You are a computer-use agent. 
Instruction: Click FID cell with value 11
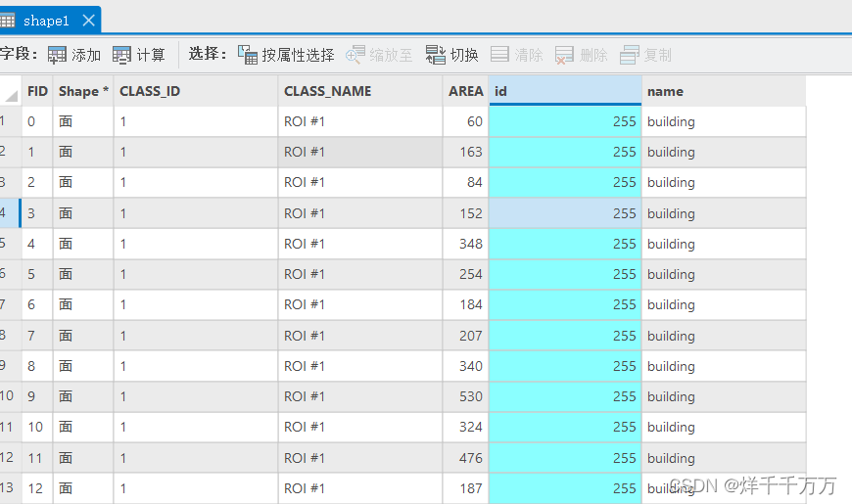[x=37, y=458]
